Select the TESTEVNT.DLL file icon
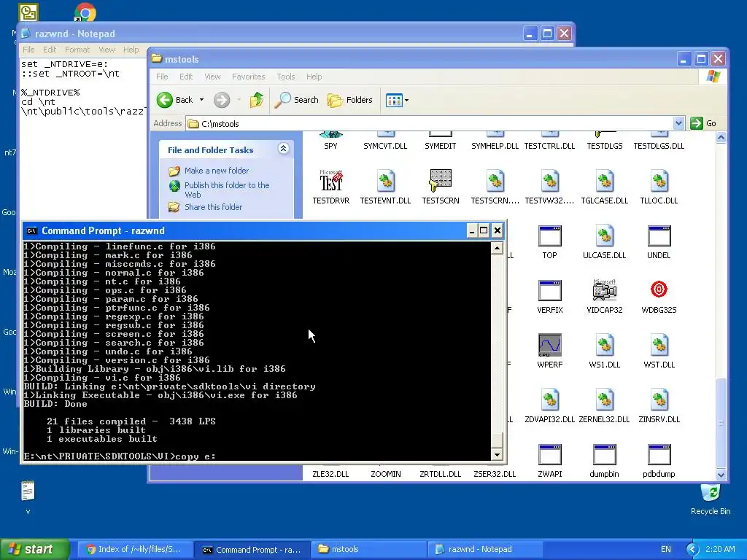 [x=385, y=181]
